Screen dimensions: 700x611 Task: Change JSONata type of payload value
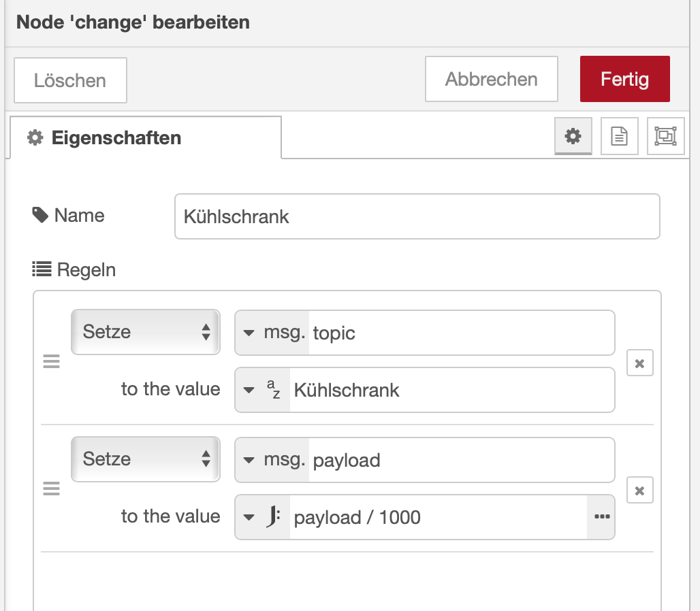tap(263, 517)
